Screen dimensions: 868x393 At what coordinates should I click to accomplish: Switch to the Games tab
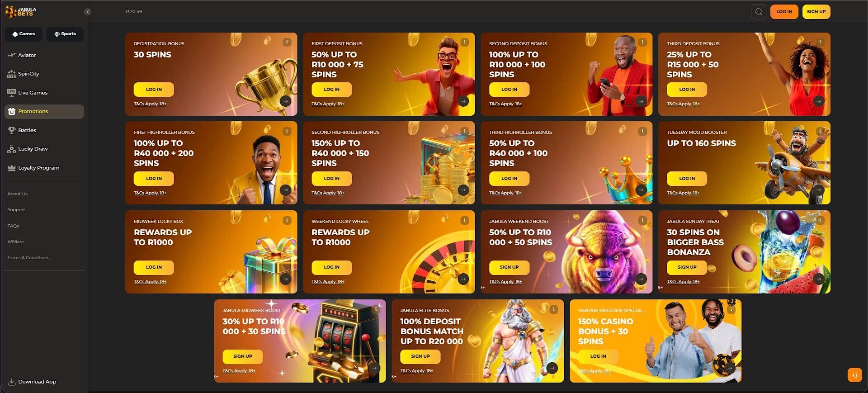click(24, 34)
